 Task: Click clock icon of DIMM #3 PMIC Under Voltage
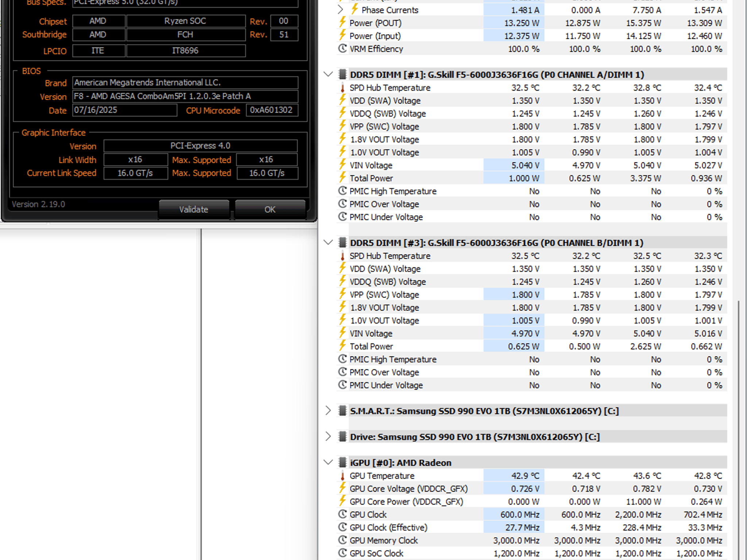[342, 384]
